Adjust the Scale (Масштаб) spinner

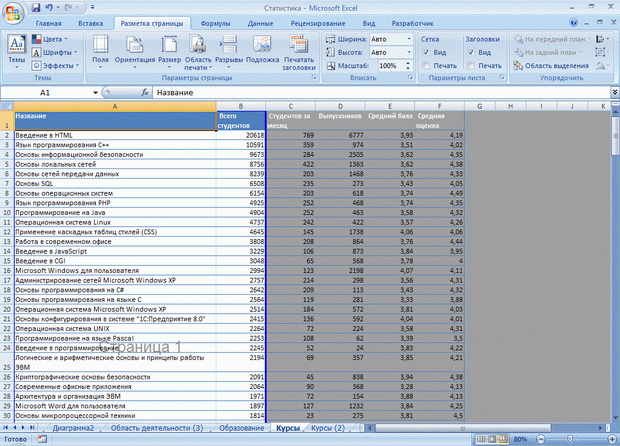pyautogui.click(x=408, y=66)
